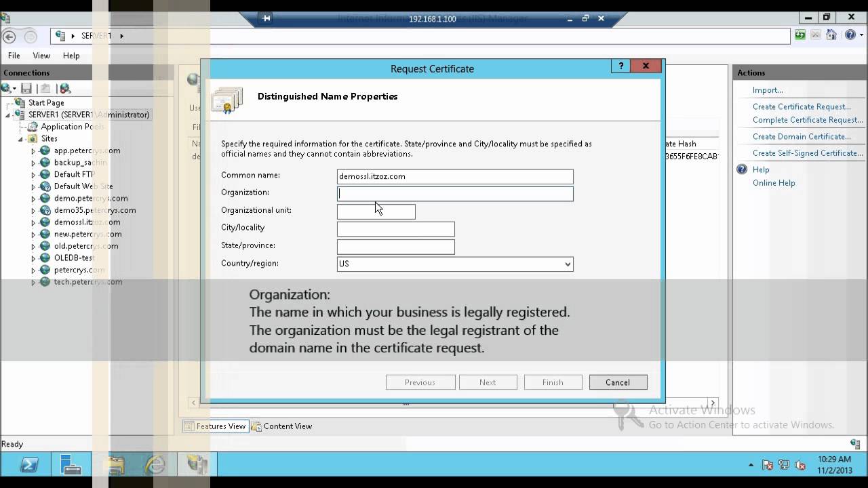Viewport: 868px width, 488px height.
Task: Click the Action Center flag tray icon
Action: point(768,465)
